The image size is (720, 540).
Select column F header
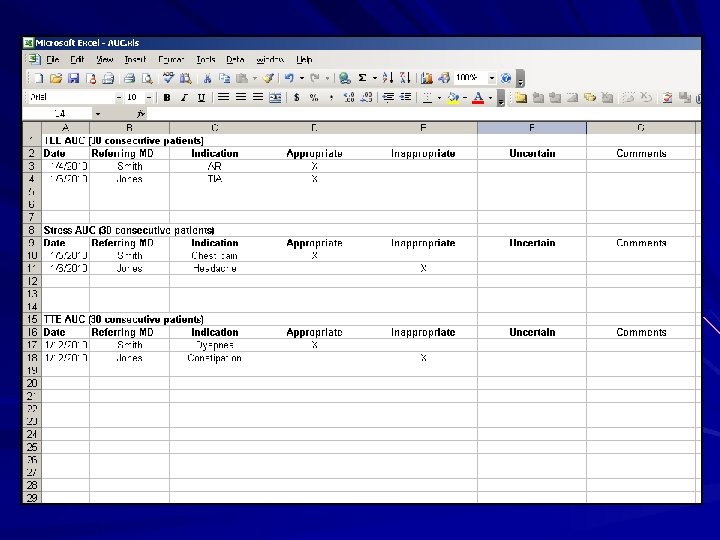click(532, 128)
